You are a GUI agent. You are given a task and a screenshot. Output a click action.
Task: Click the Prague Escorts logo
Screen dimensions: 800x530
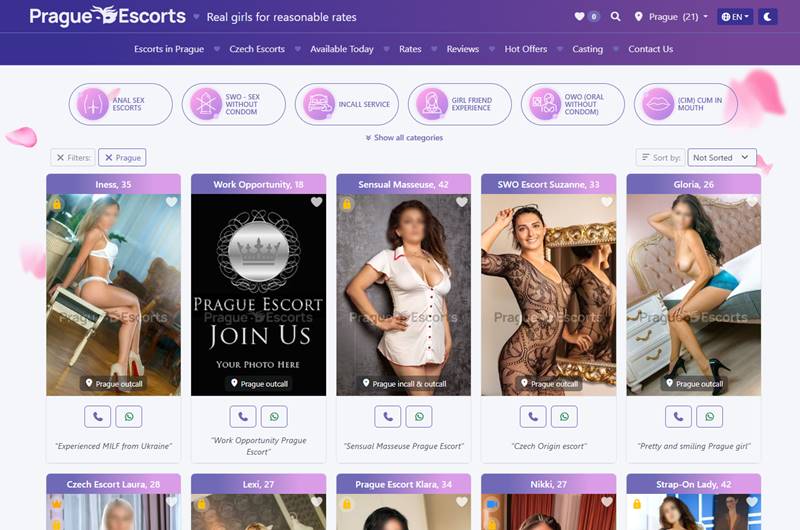tap(107, 16)
